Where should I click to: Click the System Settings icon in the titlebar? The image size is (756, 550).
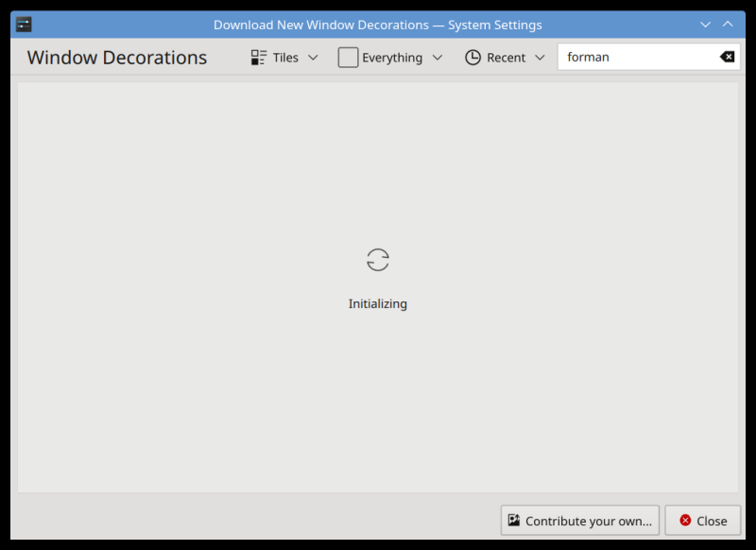24,24
